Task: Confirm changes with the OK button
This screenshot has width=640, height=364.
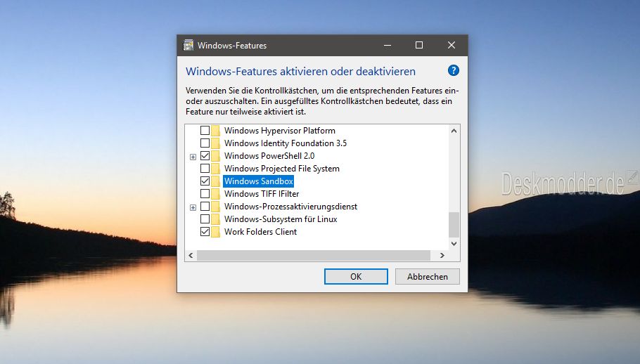Action: coord(356,276)
